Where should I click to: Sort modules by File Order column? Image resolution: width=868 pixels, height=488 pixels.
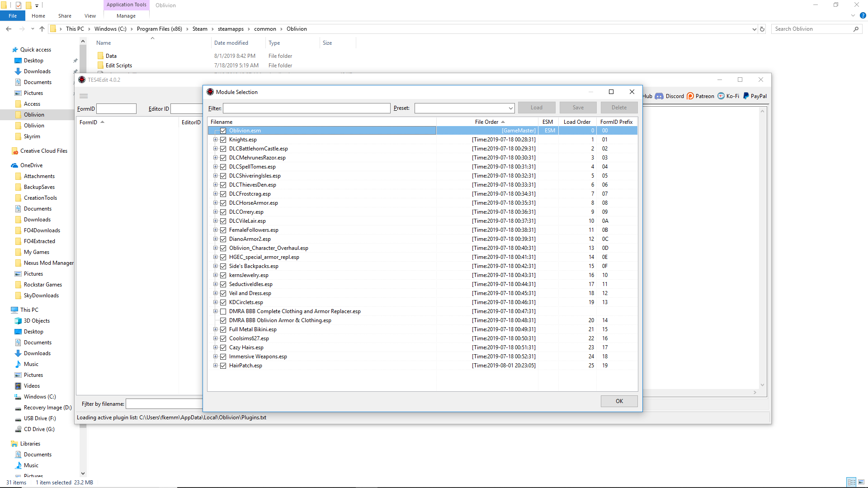487,122
